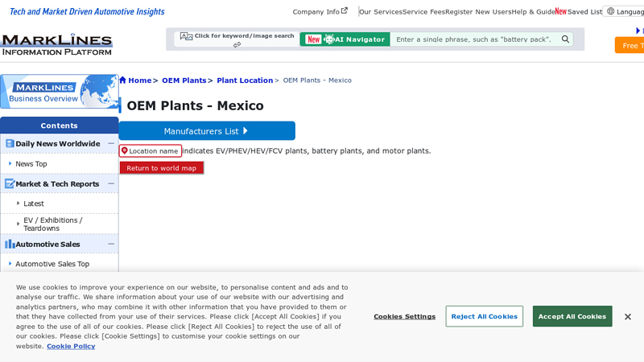Click the Free Trial orange button
This screenshot has width=644, height=362.
[x=630, y=45]
